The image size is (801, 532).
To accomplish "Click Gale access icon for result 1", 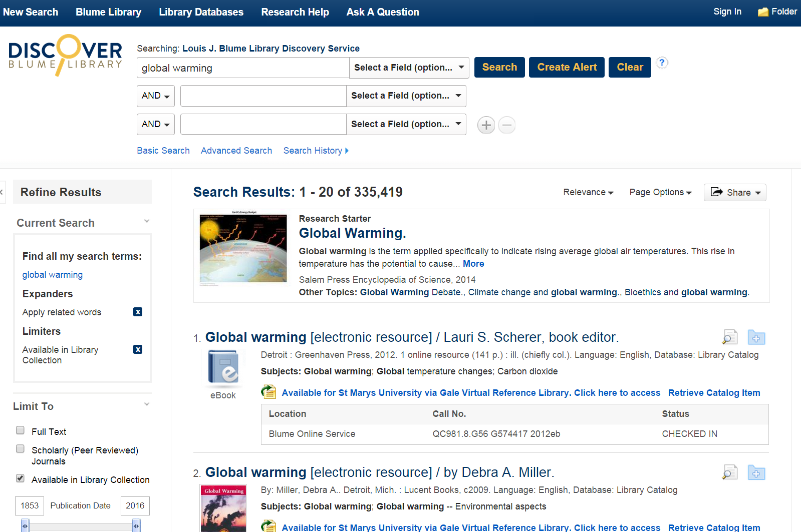I will (x=269, y=392).
